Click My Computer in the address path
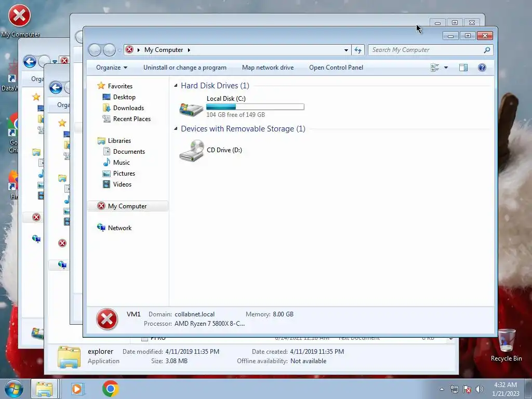 (164, 50)
